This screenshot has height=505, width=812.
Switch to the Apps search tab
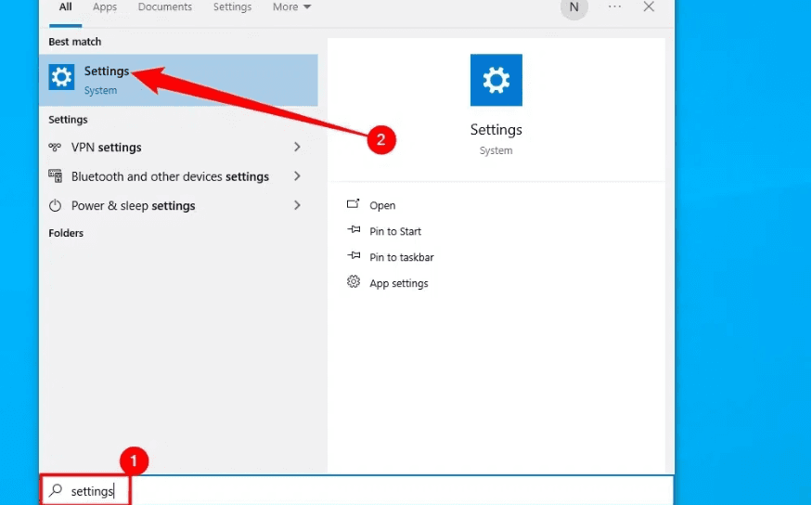pyautogui.click(x=105, y=7)
